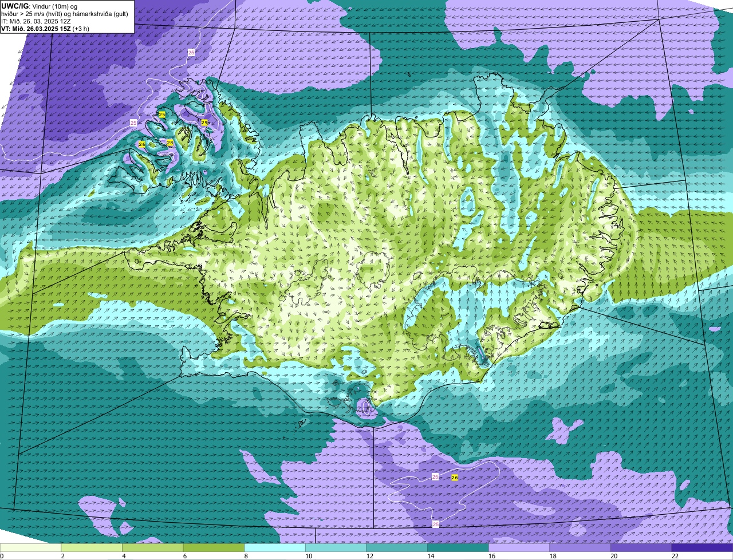Click the legend tick label "14"

431,556
